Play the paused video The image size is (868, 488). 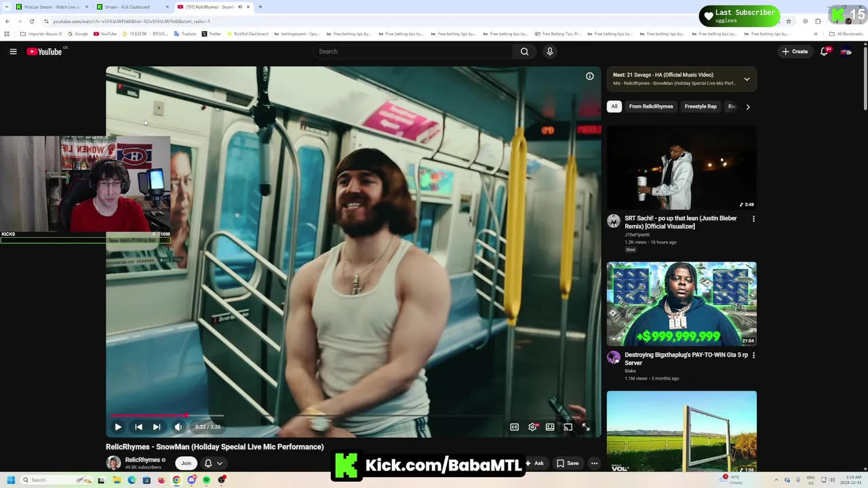point(118,427)
